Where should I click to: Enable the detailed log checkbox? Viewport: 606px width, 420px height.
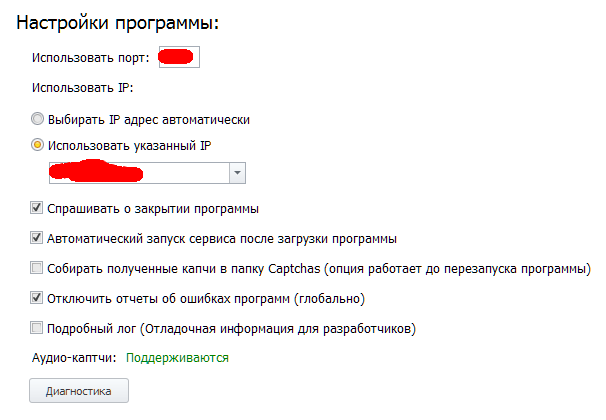pyautogui.click(x=37, y=327)
